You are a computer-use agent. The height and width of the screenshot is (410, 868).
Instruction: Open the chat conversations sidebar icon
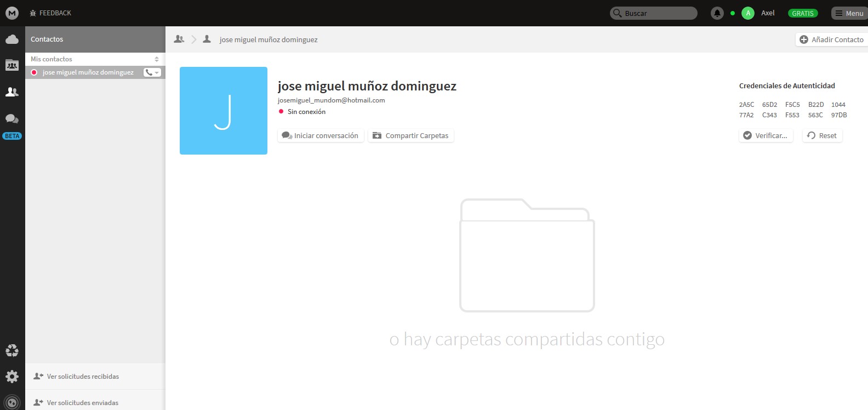pyautogui.click(x=12, y=119)
